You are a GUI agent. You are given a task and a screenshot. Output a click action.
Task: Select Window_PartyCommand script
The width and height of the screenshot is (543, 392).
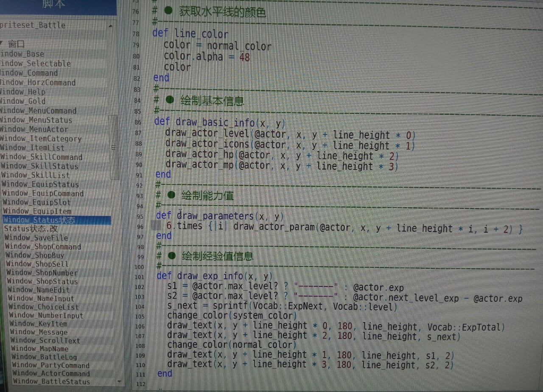pyautogui.click(x=51, y=365)
